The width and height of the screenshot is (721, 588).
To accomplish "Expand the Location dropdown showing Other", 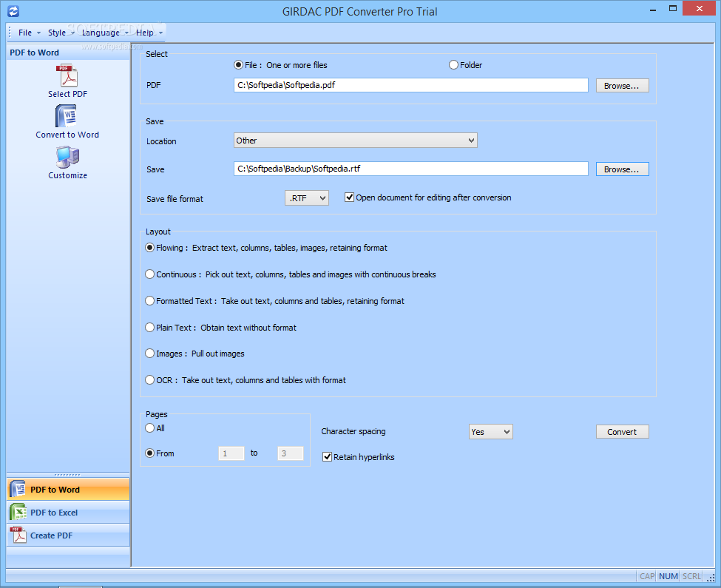I will pos(356,141).
